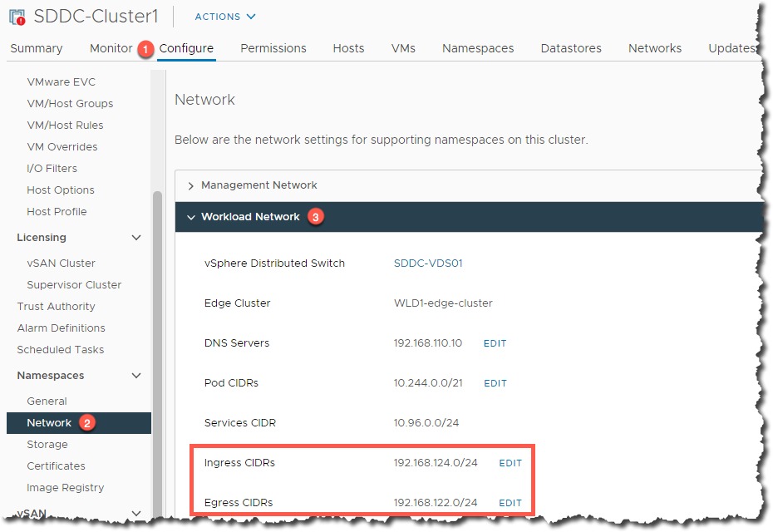Switch to the Summary tab
Image resolution: width=773 pixels, height=532 pixels.
click(x=37, y=48)
